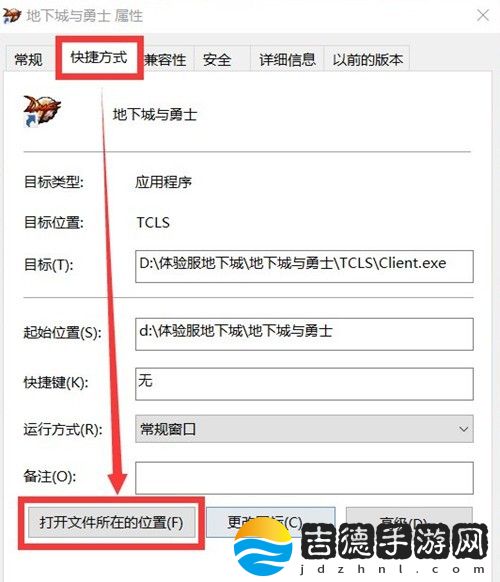The width and height of the screenshot is (500, 582).
Task: Click the large 地下城与勇士 shortcut icon
Action: point(42,111)
